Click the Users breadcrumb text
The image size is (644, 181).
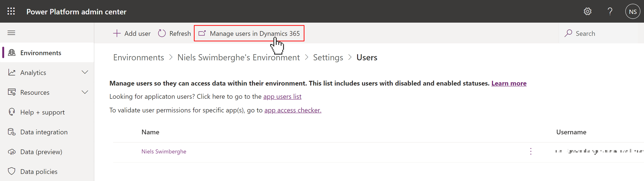click(x=367, y=57)
